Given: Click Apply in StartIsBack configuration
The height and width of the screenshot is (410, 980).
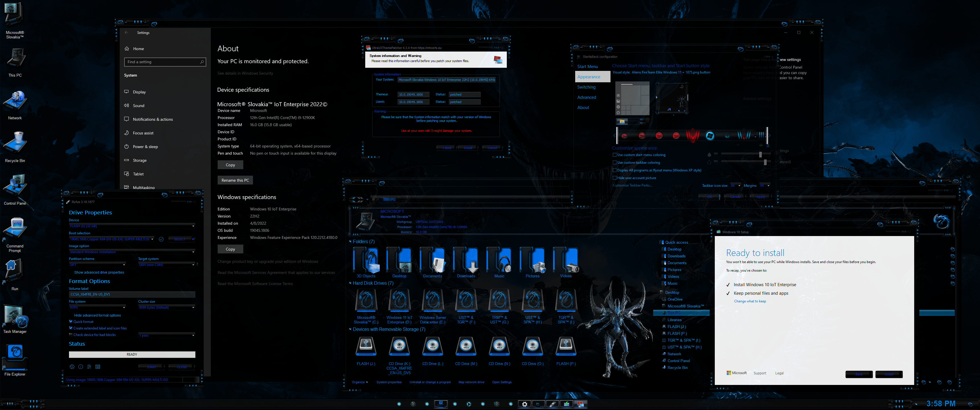Looking at the screenshot, I should (761, 197).
